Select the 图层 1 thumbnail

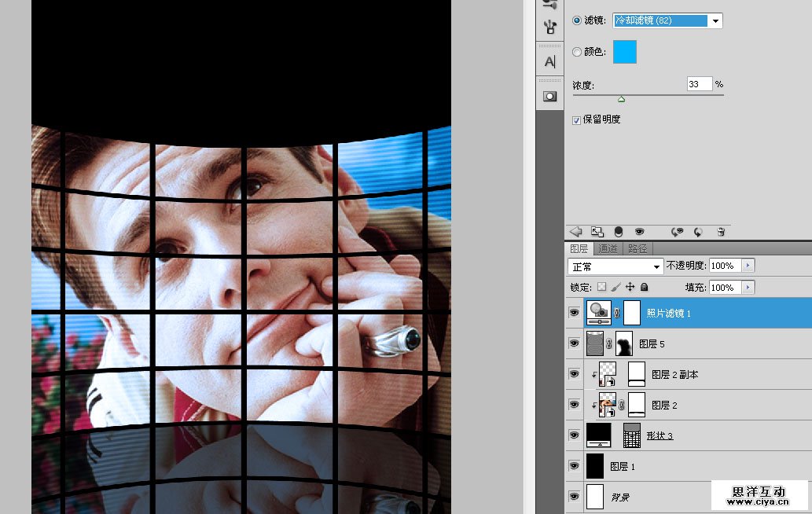595,466
